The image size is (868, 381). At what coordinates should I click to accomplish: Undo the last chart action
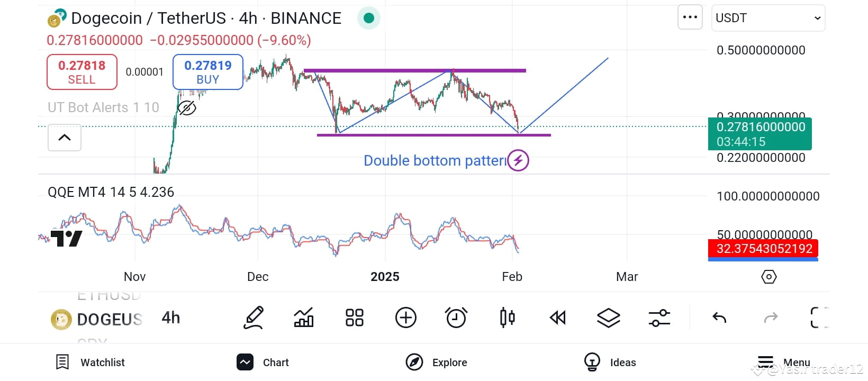coord(719,317)
